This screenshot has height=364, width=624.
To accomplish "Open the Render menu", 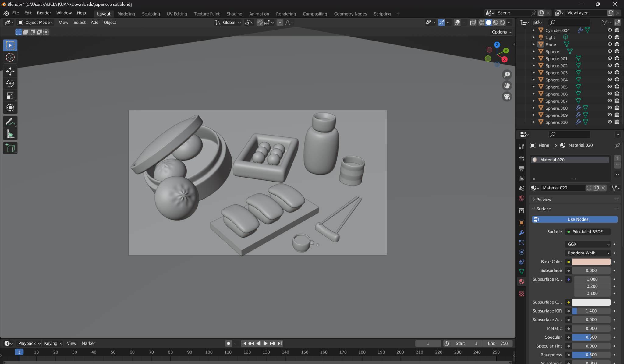I will pyautogui.click(x=44, y=13).
